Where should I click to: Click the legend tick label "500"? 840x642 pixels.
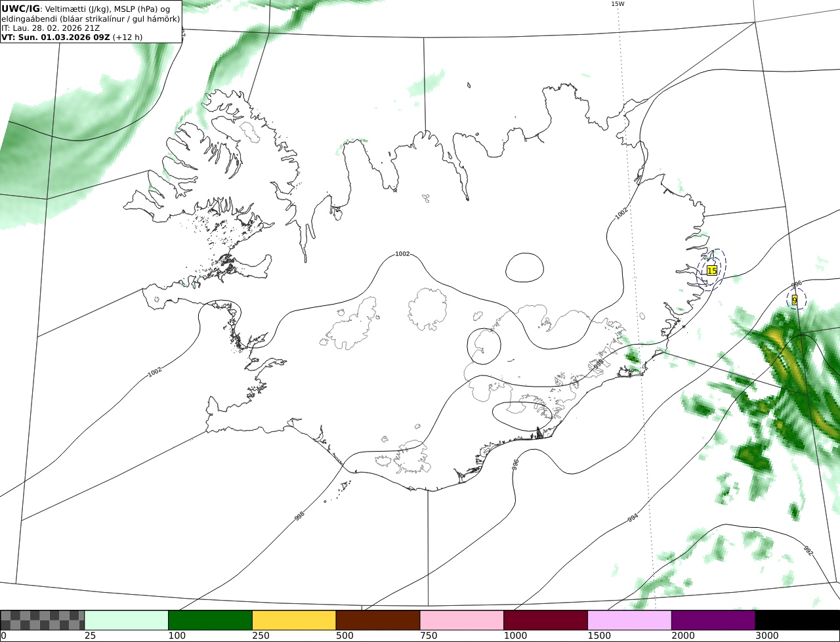coord(344,636)
